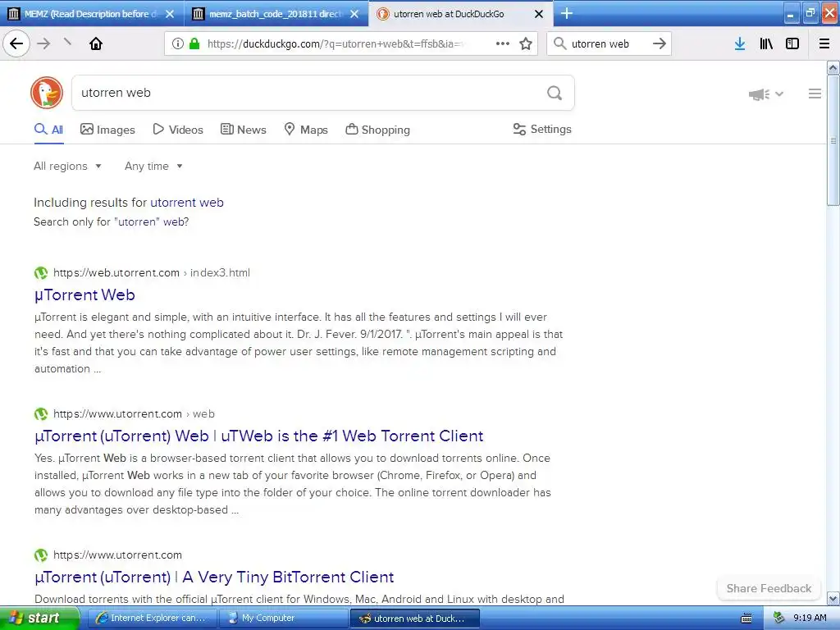Stop the page loading indicator button

point(67,42)
